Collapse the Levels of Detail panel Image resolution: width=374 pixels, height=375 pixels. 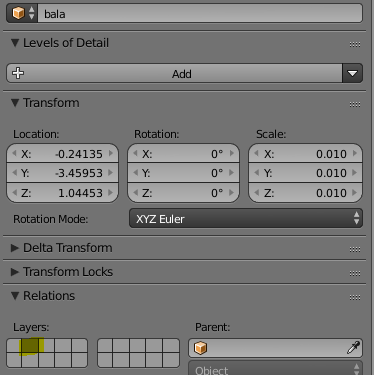click(x=15, y=43)
